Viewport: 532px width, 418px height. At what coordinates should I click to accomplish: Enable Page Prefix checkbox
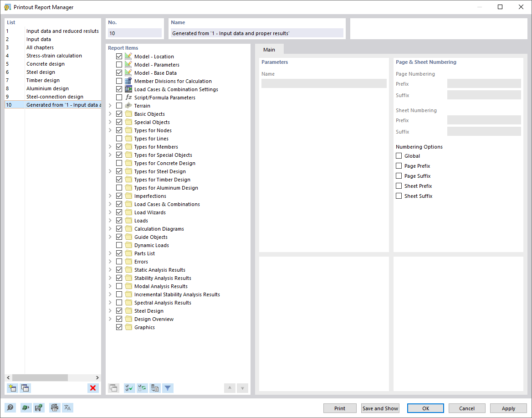(x=399, y=166)
